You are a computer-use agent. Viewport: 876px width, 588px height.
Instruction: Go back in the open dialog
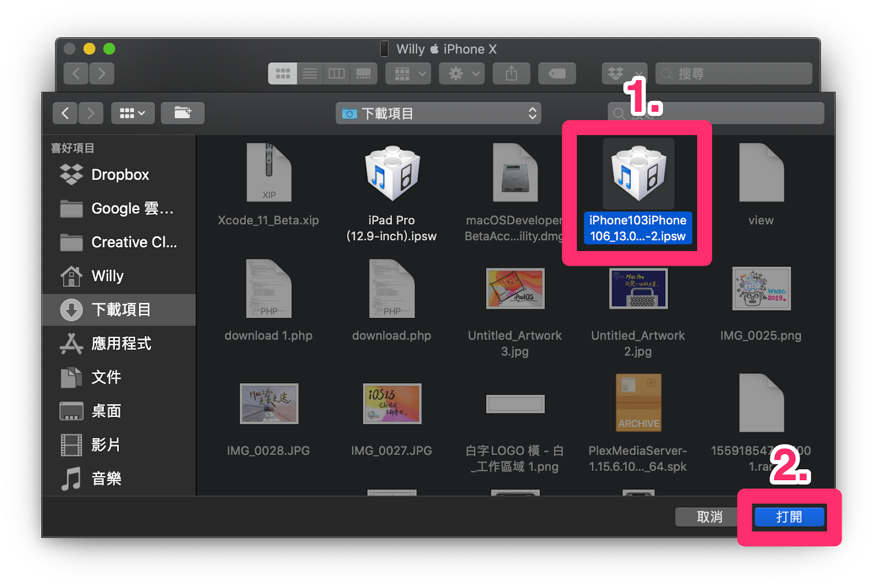coord(65,113)
